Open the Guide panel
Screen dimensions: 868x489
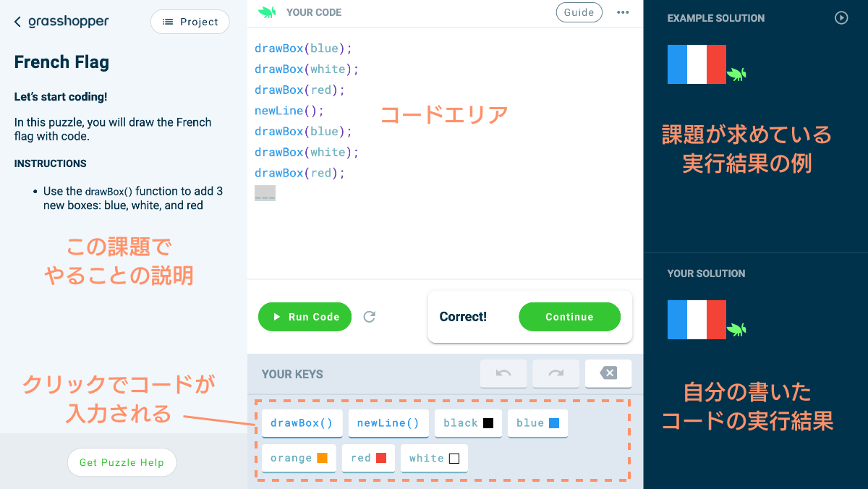click(x=579, y=12)
